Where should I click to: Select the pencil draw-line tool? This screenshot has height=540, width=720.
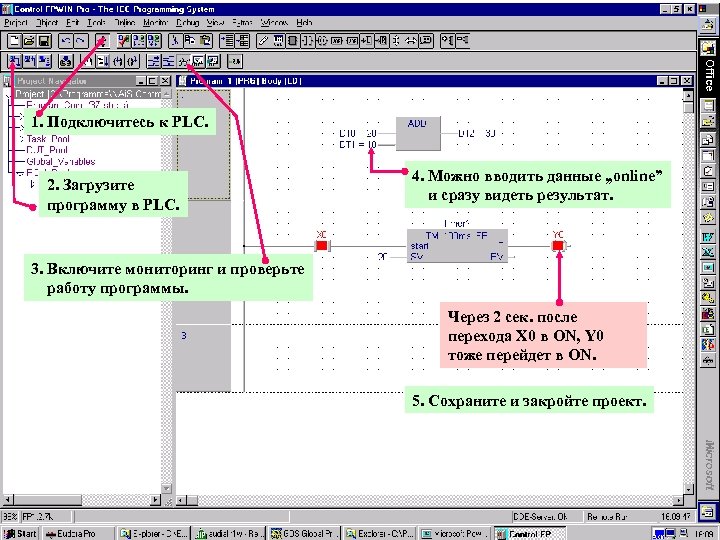tap(263, 41)
